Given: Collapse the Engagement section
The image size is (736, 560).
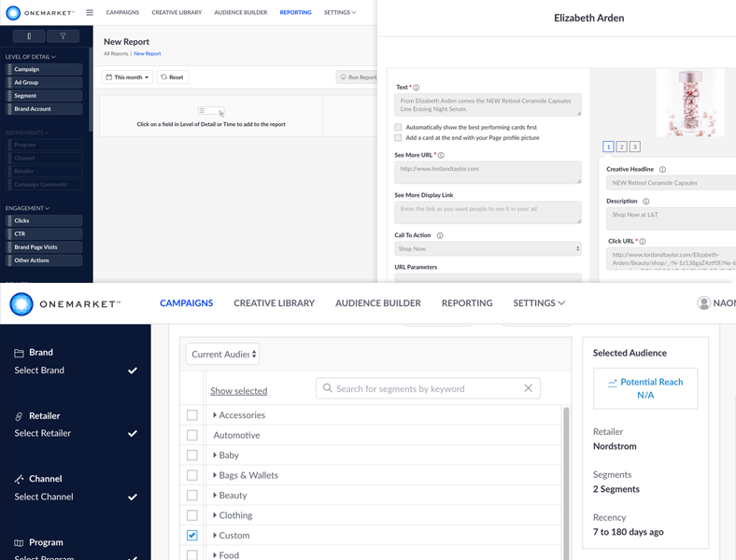Looking at the screenshot, I should click(27, 208).
